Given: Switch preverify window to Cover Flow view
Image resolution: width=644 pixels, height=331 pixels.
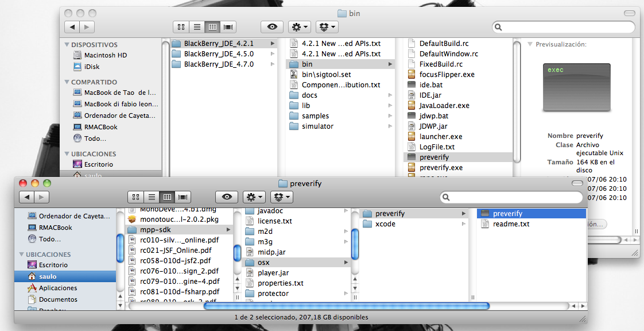Looking at the screenshot, I should pyautogui.click(x=183, y=197).
